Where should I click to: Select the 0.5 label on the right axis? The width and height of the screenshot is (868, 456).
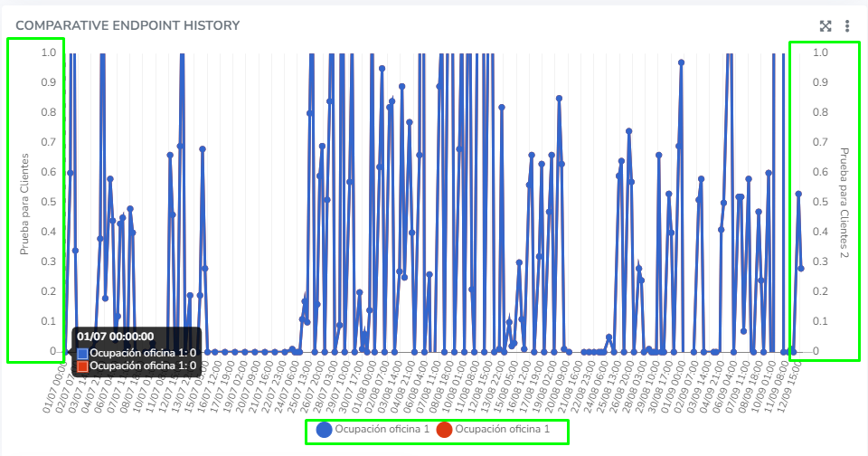[819, 202]
